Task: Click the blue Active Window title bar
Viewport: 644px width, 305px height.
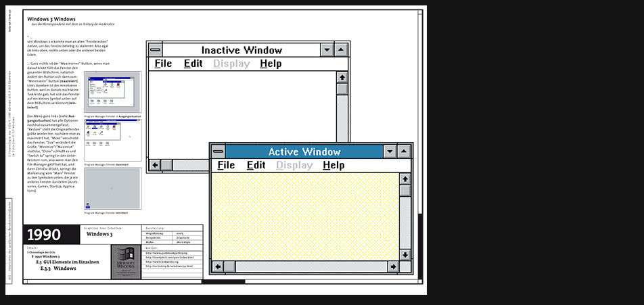Action: tap(304, 151)
